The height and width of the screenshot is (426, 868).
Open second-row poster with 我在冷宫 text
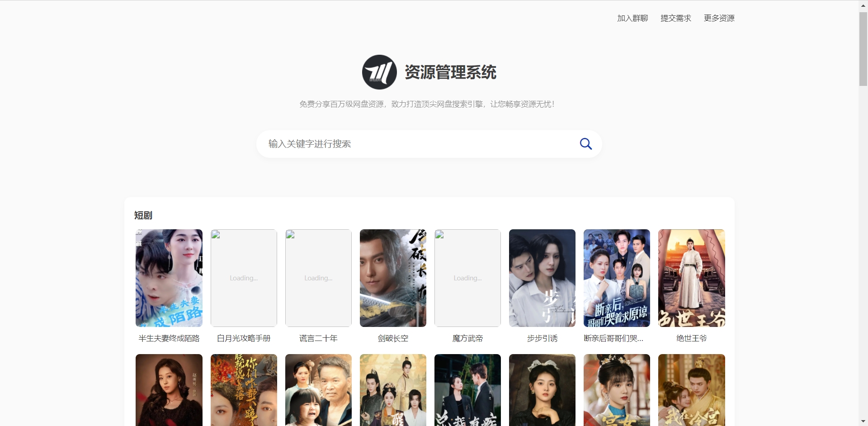coord(692,390)
